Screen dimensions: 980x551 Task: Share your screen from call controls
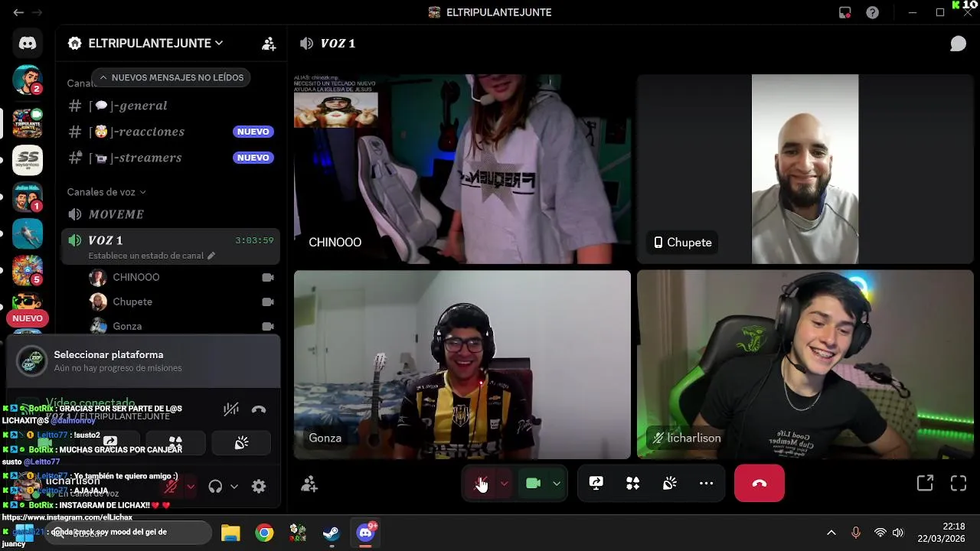(x=596, y=484)
